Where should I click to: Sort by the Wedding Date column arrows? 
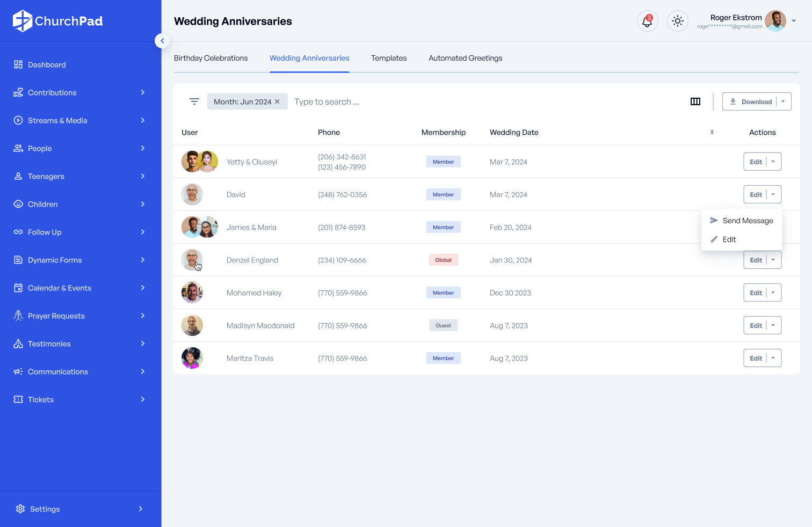712,132
